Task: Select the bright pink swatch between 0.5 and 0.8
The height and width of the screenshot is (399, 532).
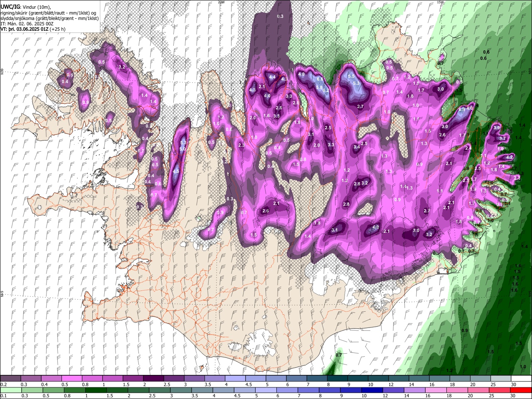Action: tap(71, 379)
